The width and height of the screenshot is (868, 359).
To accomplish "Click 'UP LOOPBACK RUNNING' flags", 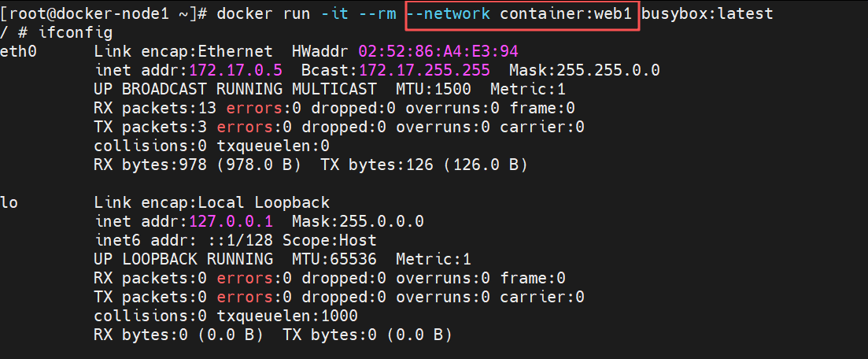I will 184,259.
